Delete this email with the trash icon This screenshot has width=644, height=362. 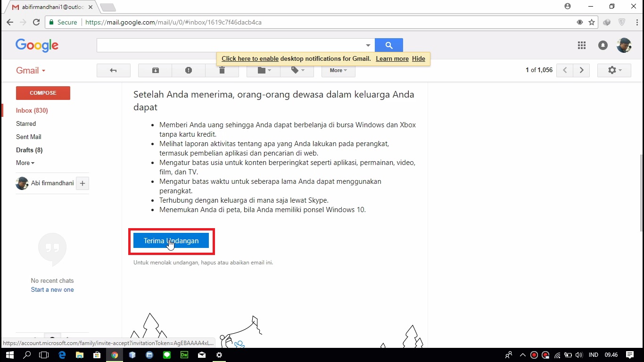[x=222, y=70]
